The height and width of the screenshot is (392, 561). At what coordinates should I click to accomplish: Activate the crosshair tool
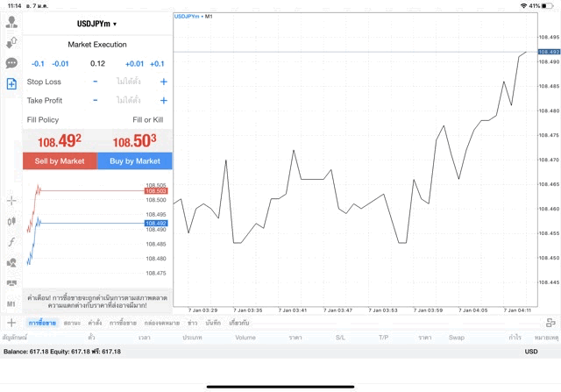coord(11,201)
